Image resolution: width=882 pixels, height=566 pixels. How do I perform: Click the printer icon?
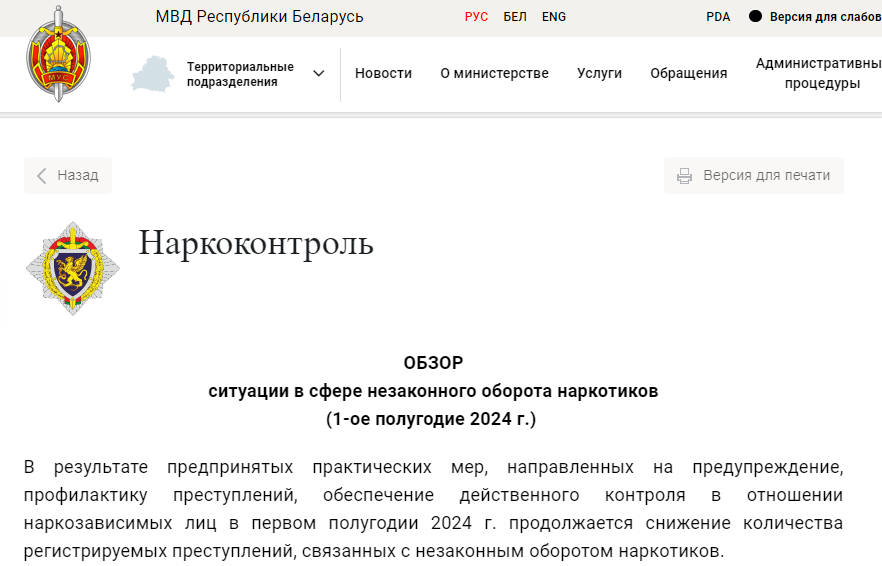pos(684,176)
